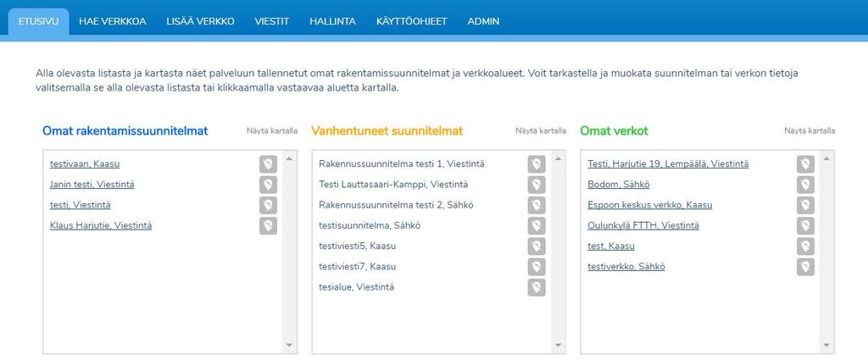This screenshot has width=868, height=360.
Task: Select tesialue, Viestintä row
Action: click(357, 287)
